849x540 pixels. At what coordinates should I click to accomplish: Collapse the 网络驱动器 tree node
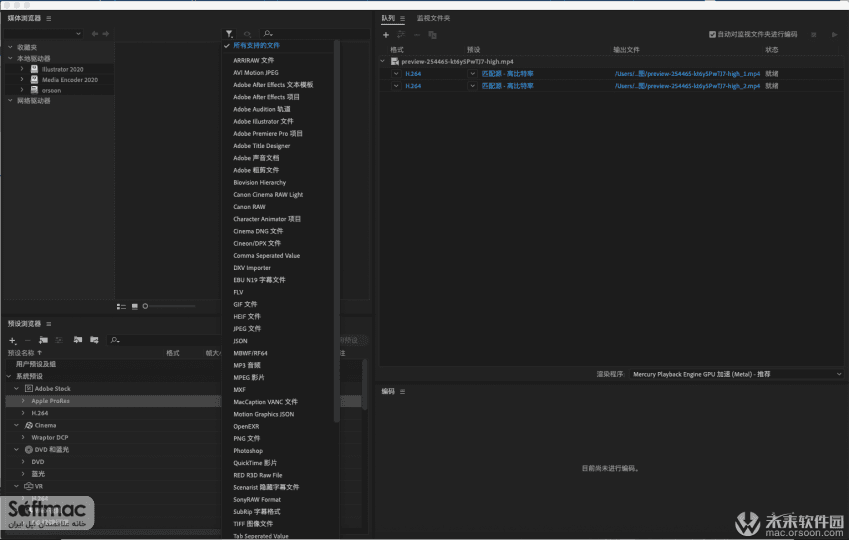click(10, 101)
